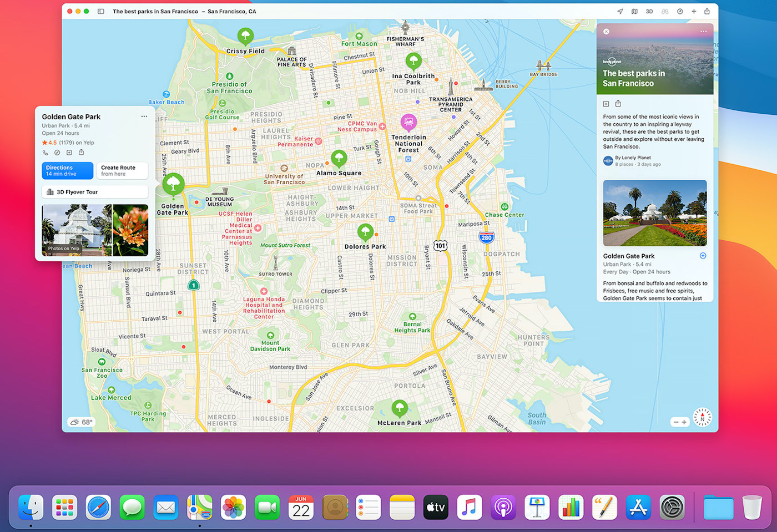Open more options on the Golden Gate Park card
777x532 pixels.
pos(144,116)
